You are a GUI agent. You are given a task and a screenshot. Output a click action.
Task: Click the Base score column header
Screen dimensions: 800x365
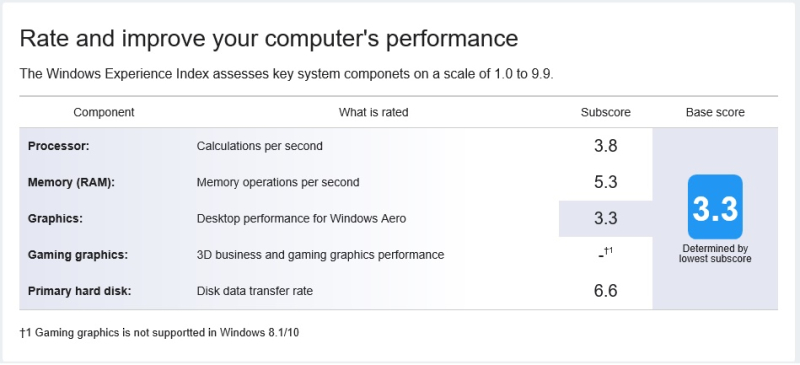715,112
